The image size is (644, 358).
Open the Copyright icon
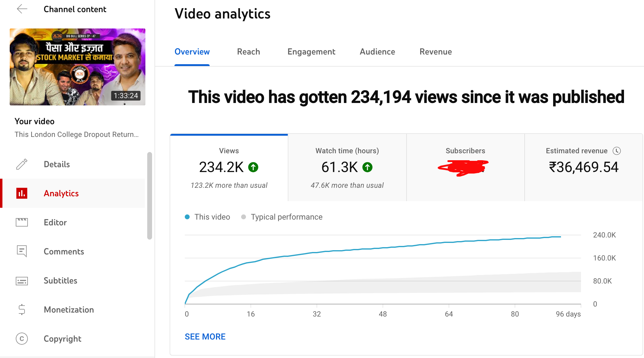(x=21, y=339)
